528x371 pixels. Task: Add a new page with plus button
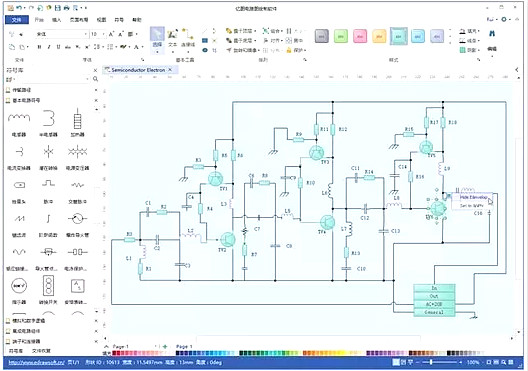coord(165,346)
